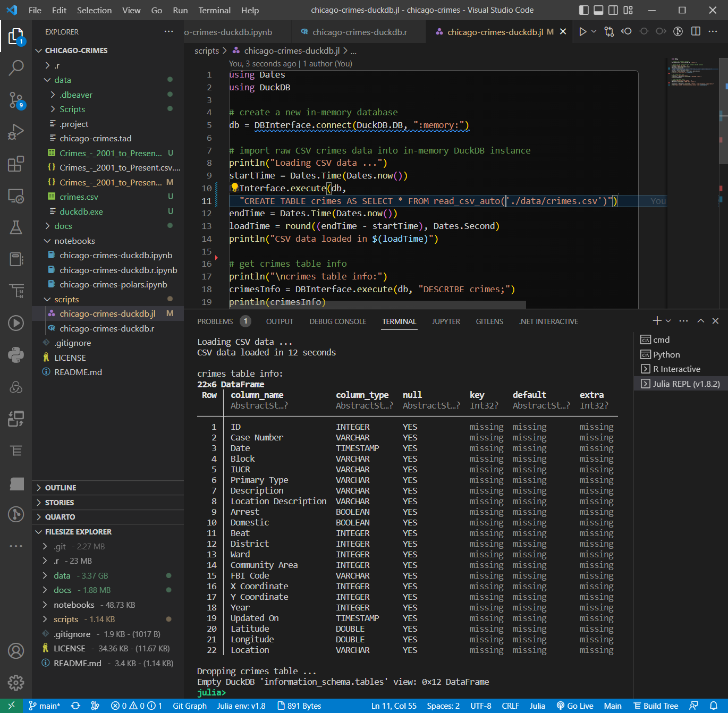The width and height of the screenshot is (728, 713).
Task: Open the chicago-crimes-duckdb.r editor tab
Action: (359, 32)
